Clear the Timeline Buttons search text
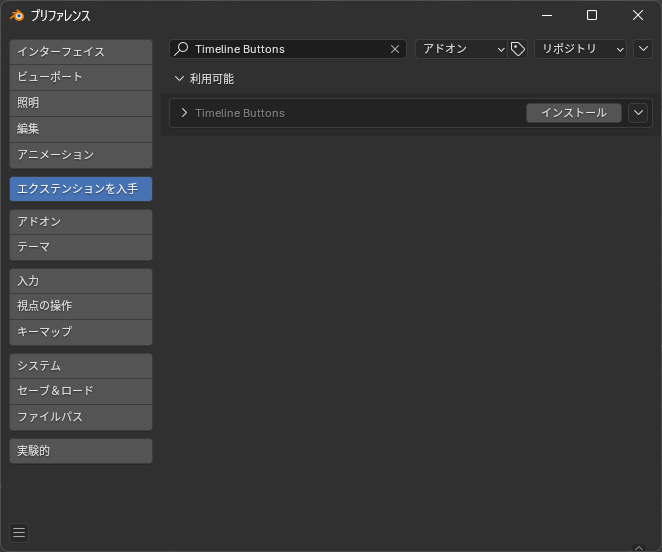Viewport: 662px width, 552px height. point(395,49)
